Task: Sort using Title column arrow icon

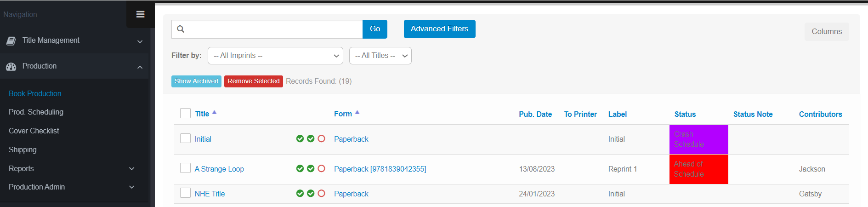Action: [214, 112]
